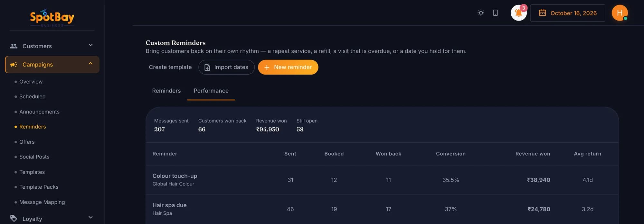Expand the Customers chevron
Image resolution: width=644 pixels, height=224 pixels.
coord(90,45)
